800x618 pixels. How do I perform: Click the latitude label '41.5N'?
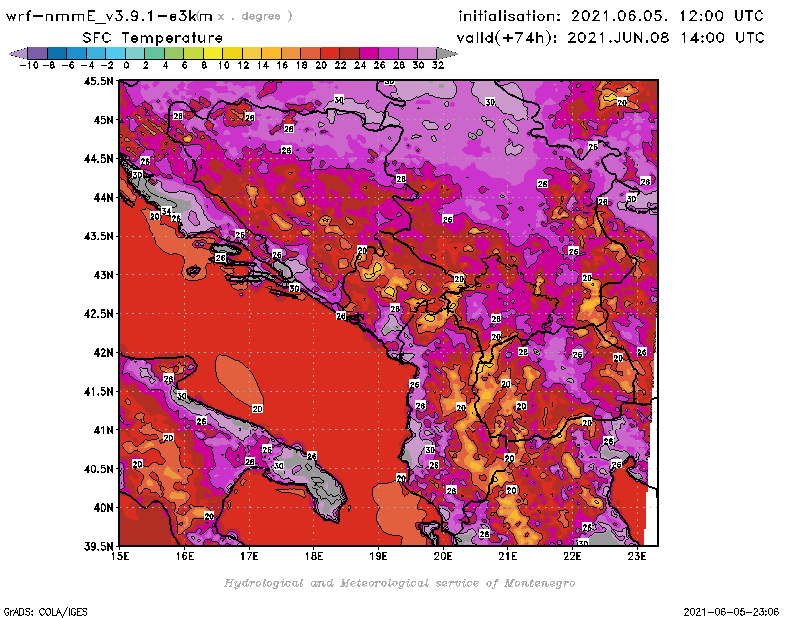(x=99, y=391)
